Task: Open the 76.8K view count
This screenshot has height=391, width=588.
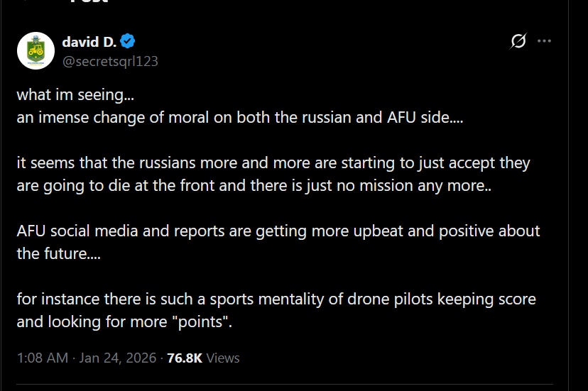Action: click(x=185, y=358)
